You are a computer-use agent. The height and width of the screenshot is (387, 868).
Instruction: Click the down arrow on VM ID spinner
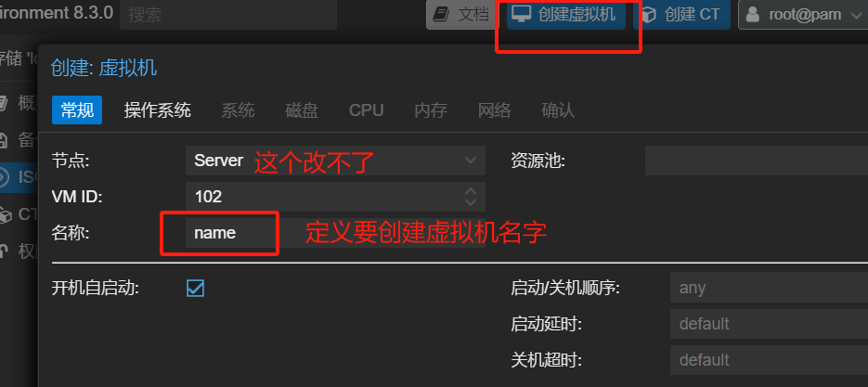(x=471, y=202)
